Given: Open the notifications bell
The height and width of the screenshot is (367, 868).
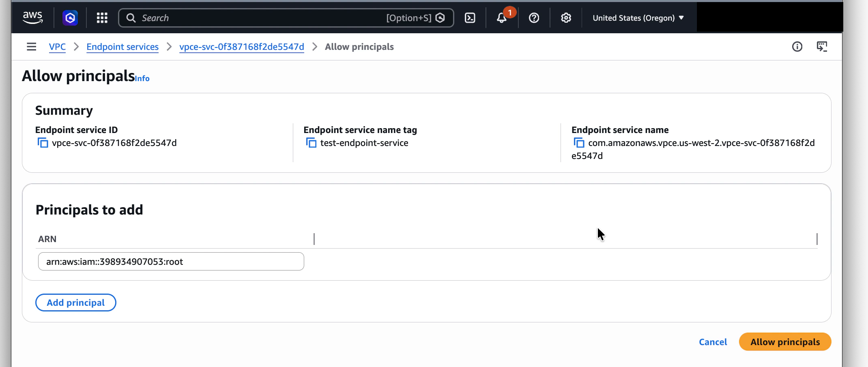Looking at the screenshot, I should (502, 18).
